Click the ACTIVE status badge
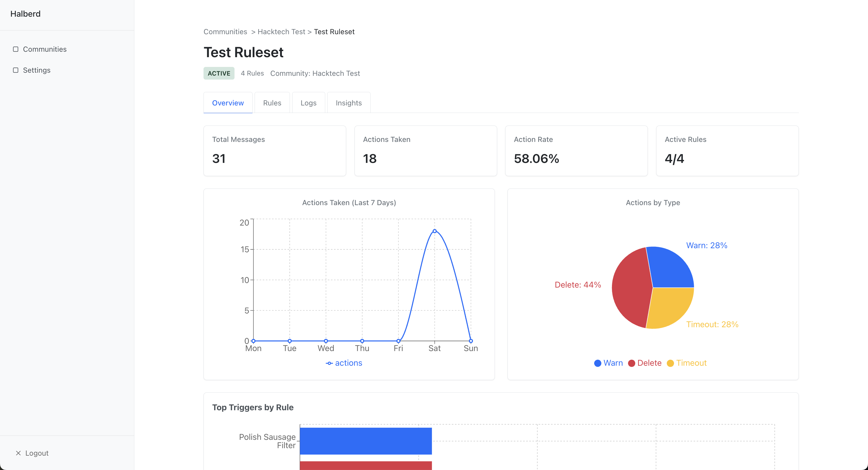 [219, 73]
